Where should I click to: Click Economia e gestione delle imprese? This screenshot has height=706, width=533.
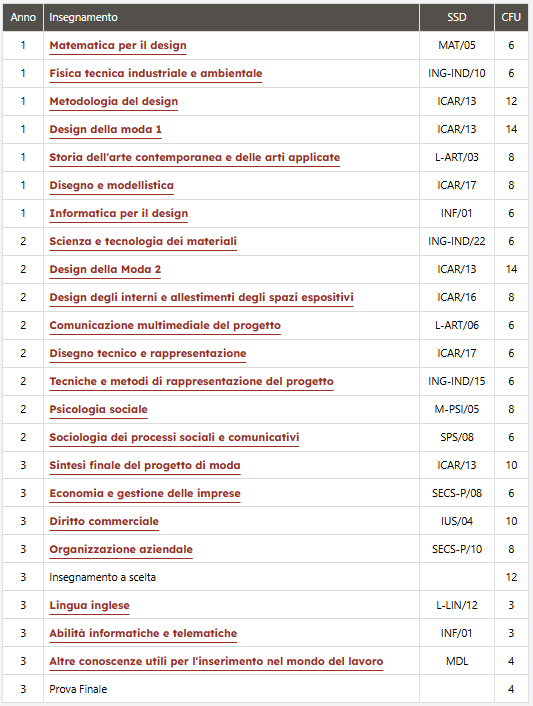tap(145, 493)
